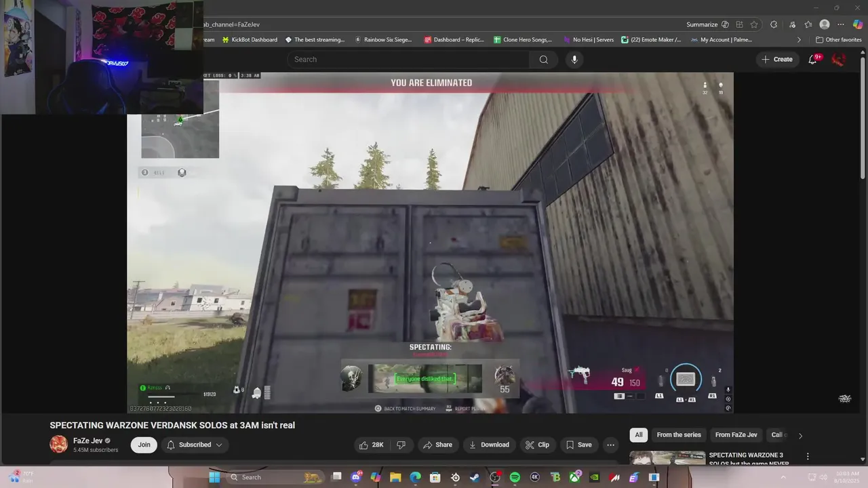Viewport: 868px width, 488px height.
Task: Open KickBot Dashboard bookmark
Action: coord(249,40)
